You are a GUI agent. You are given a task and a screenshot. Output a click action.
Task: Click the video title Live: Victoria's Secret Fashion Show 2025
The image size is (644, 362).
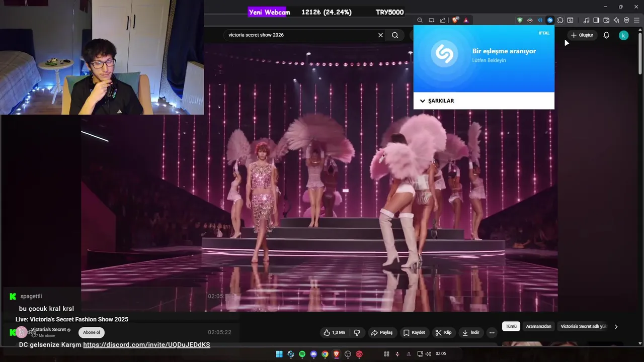[x=72, y=319]
